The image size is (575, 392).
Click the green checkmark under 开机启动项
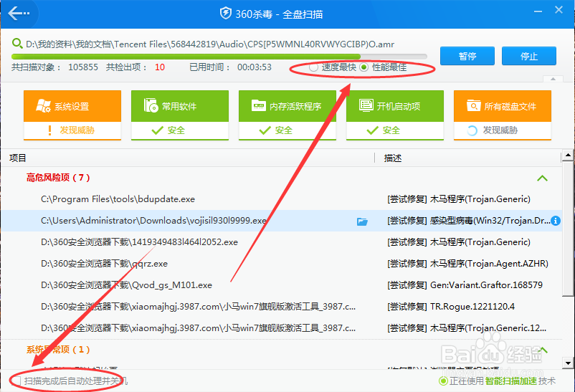[x=372, y=130]
